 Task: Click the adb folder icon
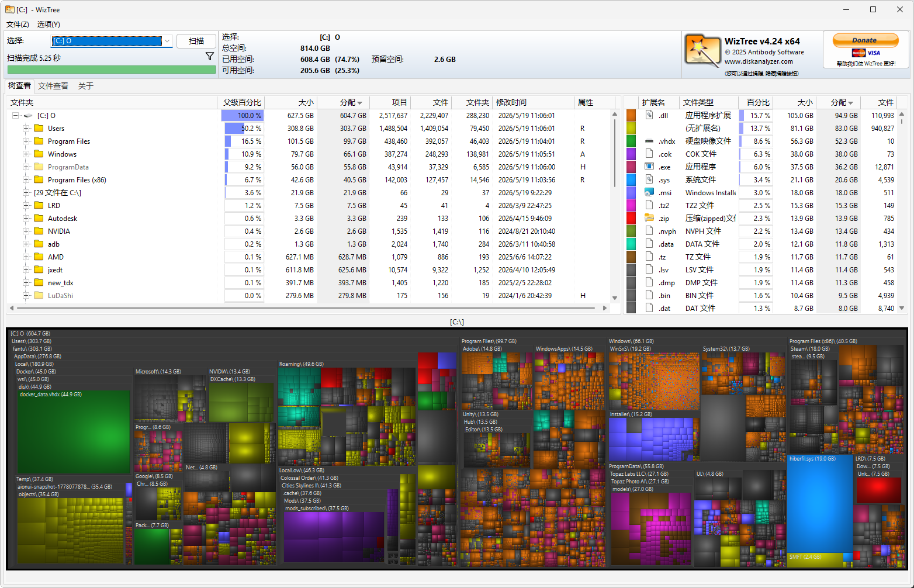coord(39,244)
